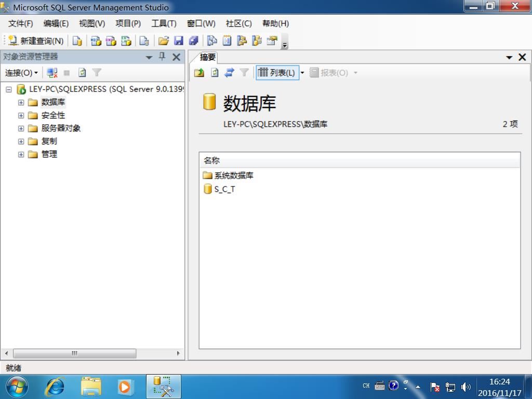The width and height of the screenshot is (532, 399).
Task: Click Object Explorer scroll right arrow
Action: (x=179, y=353)
